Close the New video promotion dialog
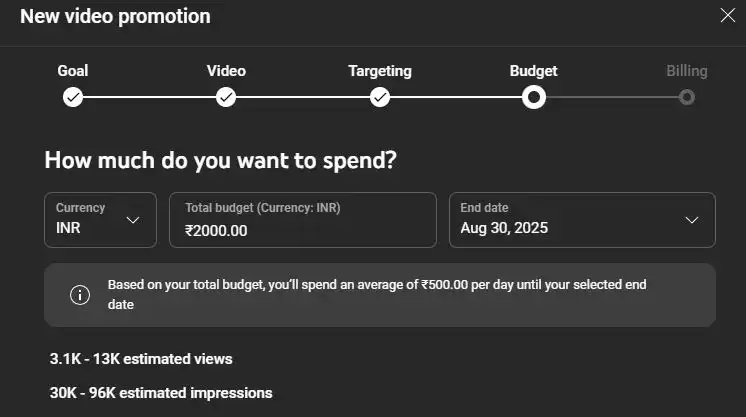The width and height of the screenshot is (746, 417). pos(728,15)
